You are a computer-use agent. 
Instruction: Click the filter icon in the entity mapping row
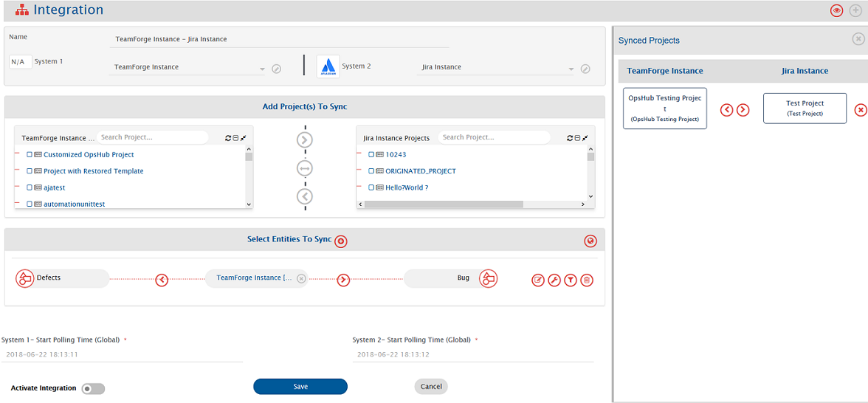coord(571,280)
